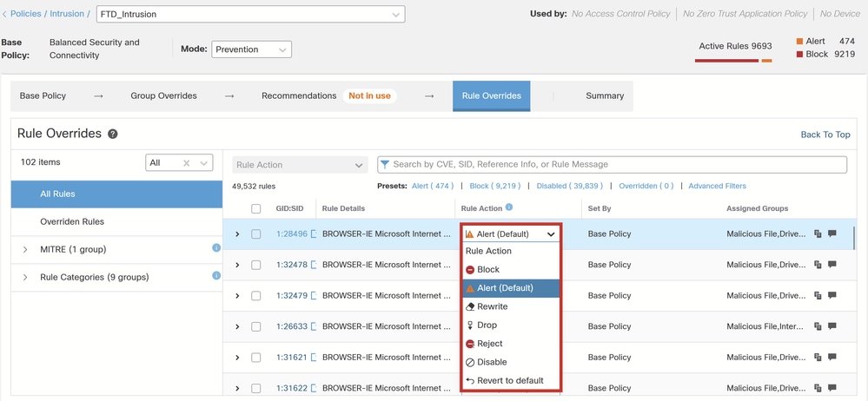Select Alert (Default) in the action menu
868x401 pixels.
511,287
